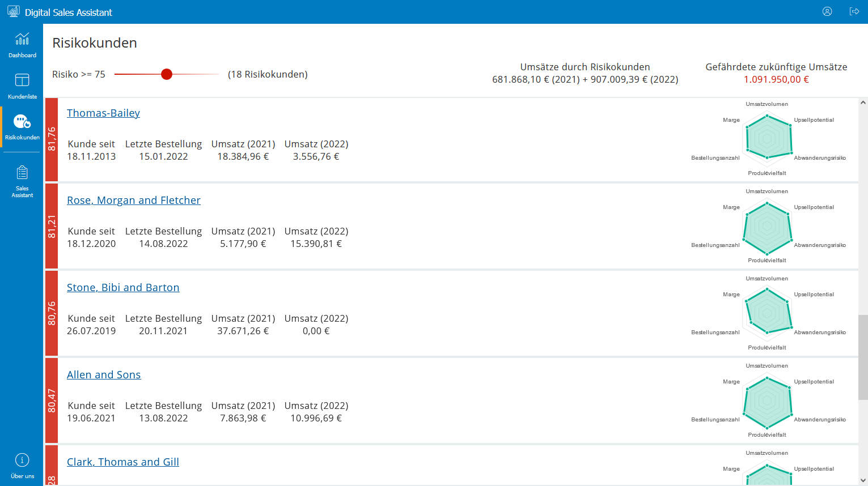Click the 81,21 risk score bar

tap(52, 227)
